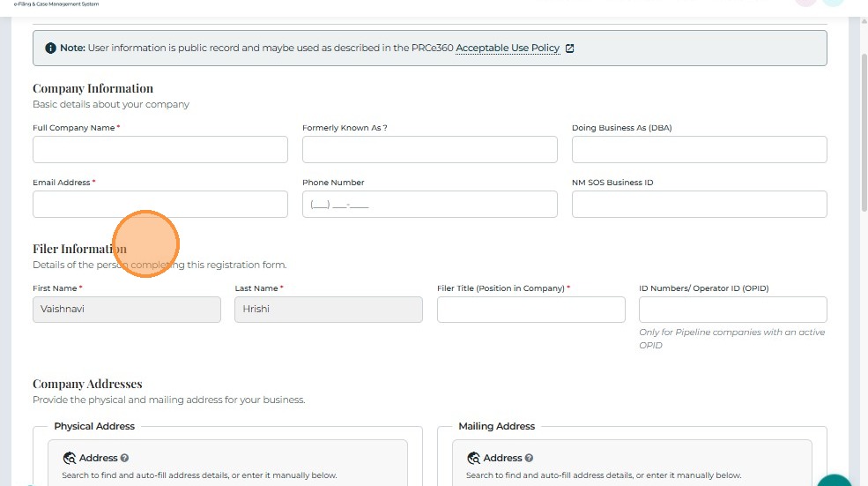
Task: Click First Name field containing Vaishnavi
Action: tap(127, 310)
